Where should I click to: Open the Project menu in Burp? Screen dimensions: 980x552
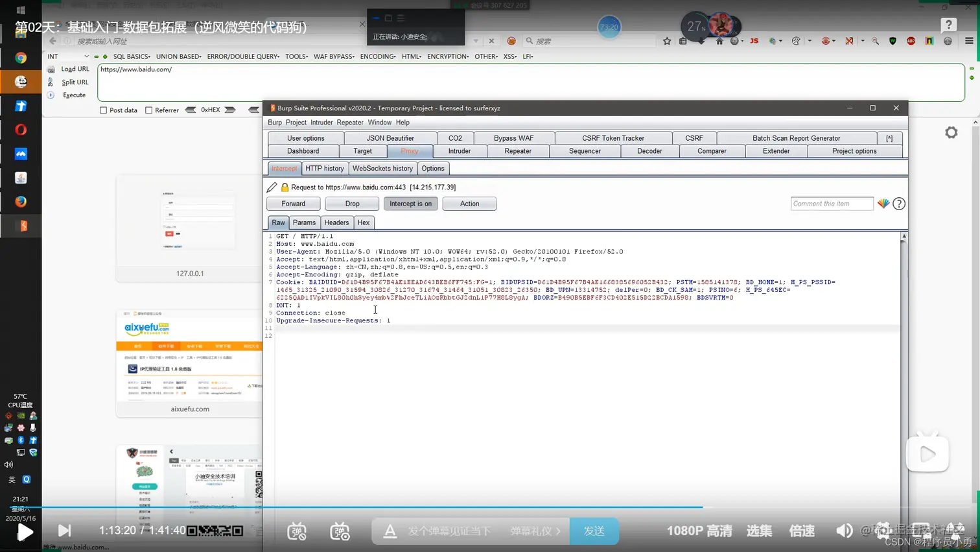pos(296,123)
